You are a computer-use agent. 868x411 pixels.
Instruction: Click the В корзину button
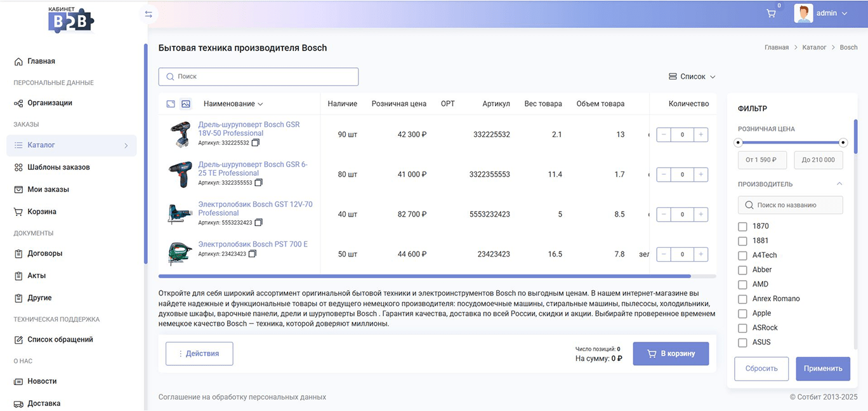coord(671,354)
